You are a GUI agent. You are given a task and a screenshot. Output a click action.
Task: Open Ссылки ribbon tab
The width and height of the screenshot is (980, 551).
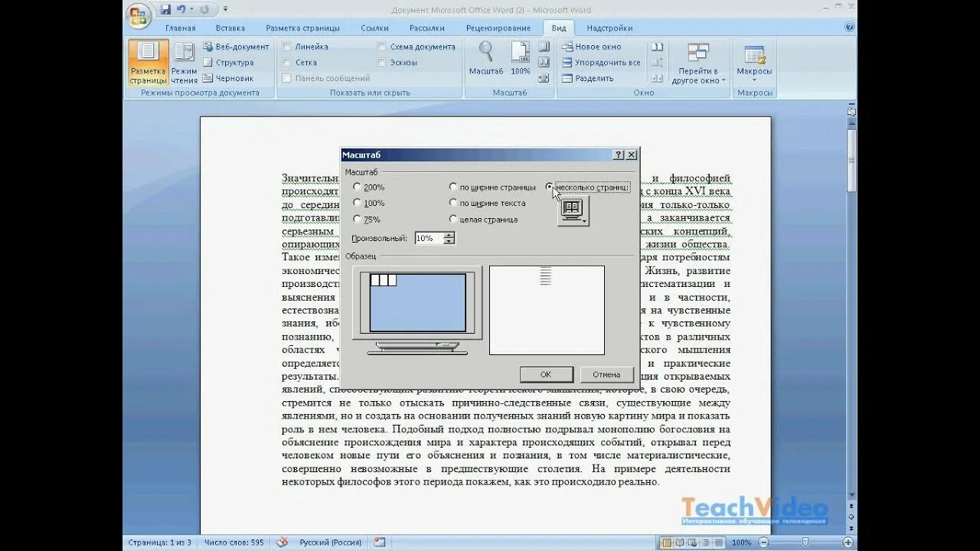click(374, 28)
